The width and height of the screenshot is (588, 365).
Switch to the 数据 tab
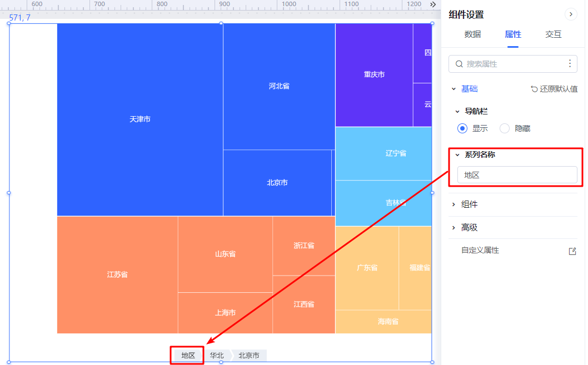pos(472,34)
